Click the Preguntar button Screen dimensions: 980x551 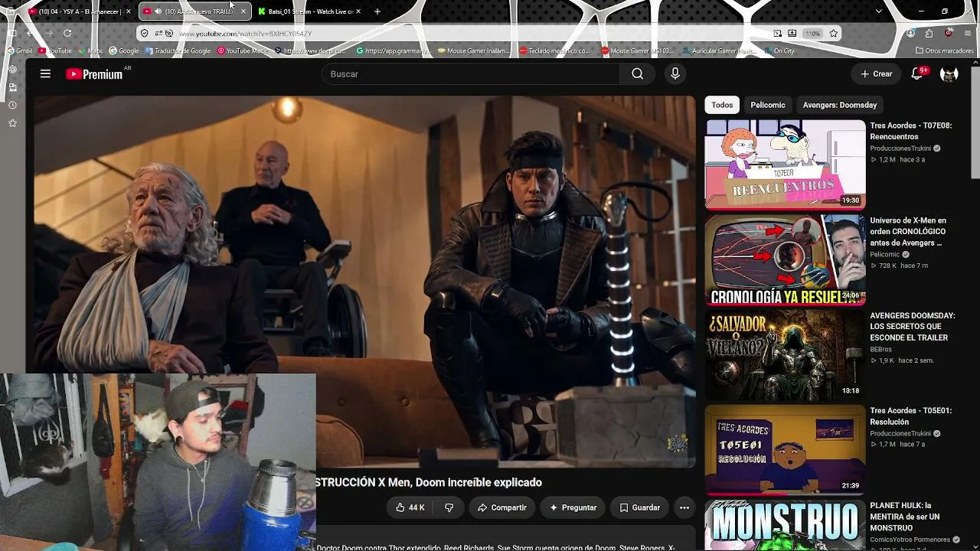pos(573,507)
